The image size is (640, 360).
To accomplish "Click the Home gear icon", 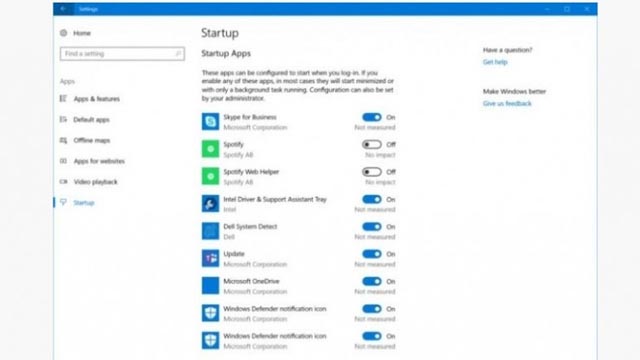I will coord(63,33).
